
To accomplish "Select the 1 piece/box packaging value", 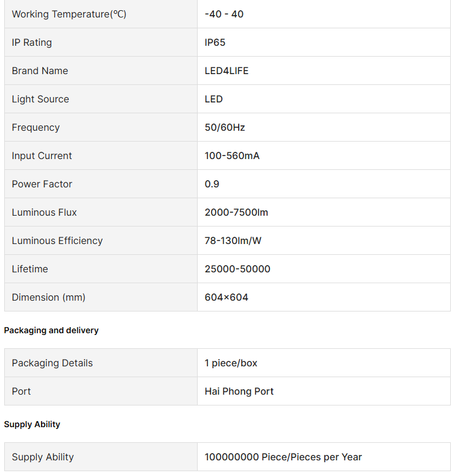I will [231, 363].
